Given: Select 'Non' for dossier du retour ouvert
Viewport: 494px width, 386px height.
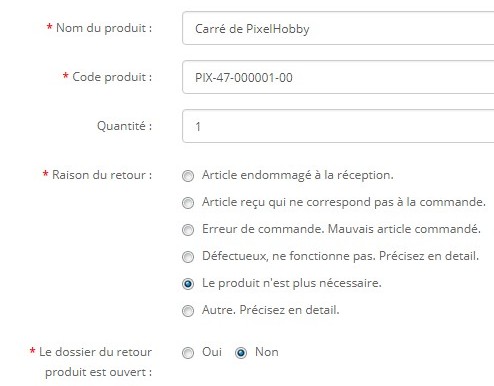Looking at the screenshot, I should [241, 353].
